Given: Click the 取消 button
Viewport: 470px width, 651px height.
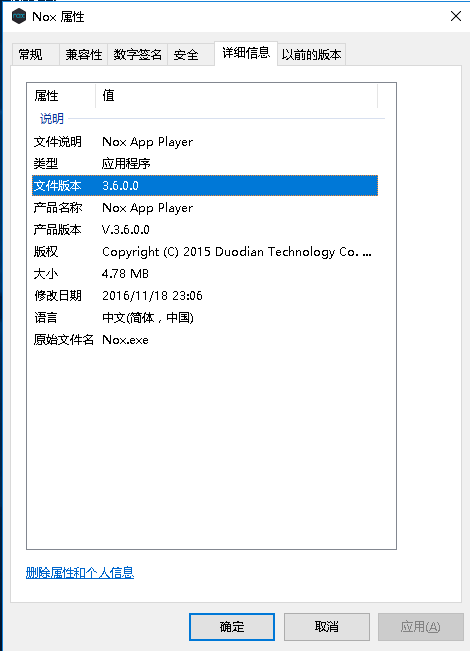Looking at the screenshot, I should pos(327,627).
